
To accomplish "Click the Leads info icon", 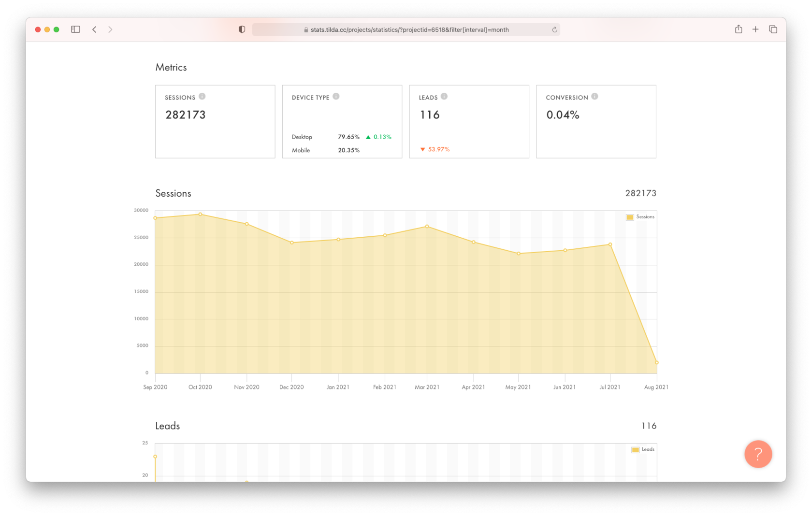I will [444, 97].
